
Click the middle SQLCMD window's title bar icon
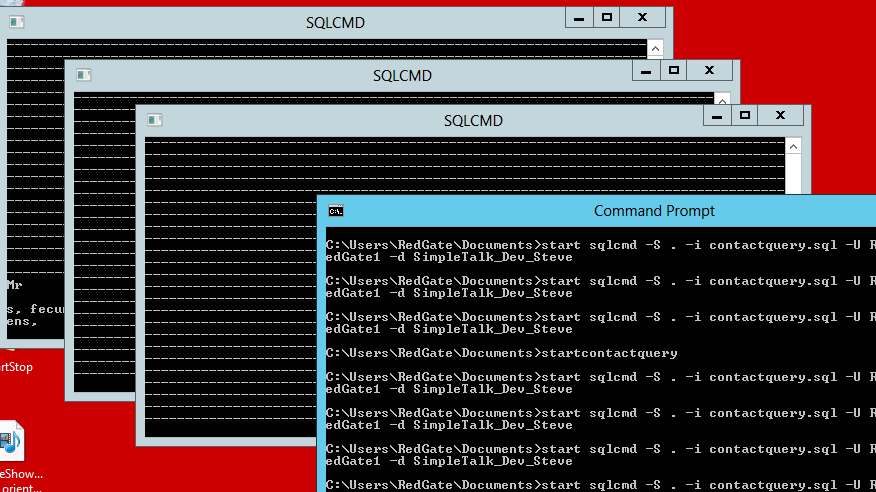point(83,74)
